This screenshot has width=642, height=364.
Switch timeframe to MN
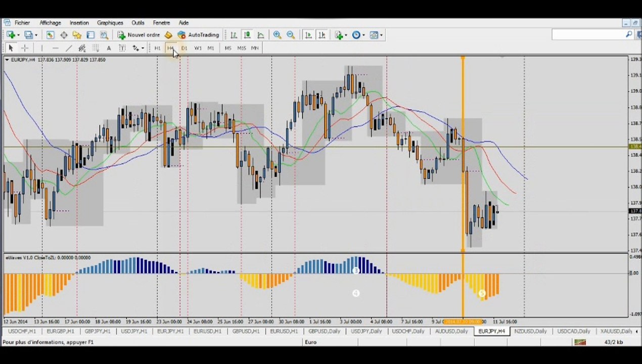(254, 48)
